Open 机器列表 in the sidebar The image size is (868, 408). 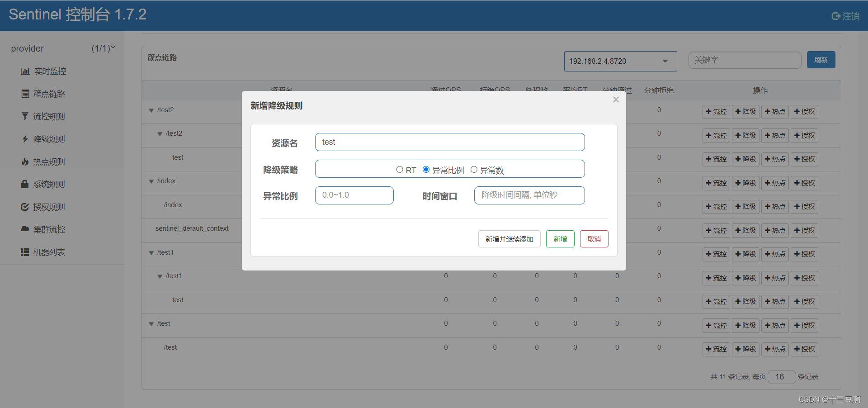click(x=43, y=252)
